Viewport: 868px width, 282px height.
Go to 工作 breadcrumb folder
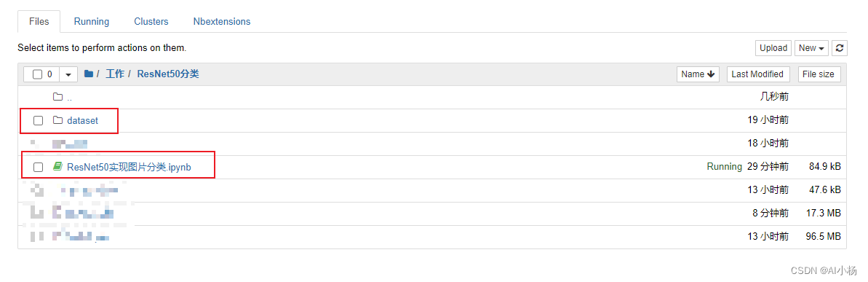click(x=115, y=74)
